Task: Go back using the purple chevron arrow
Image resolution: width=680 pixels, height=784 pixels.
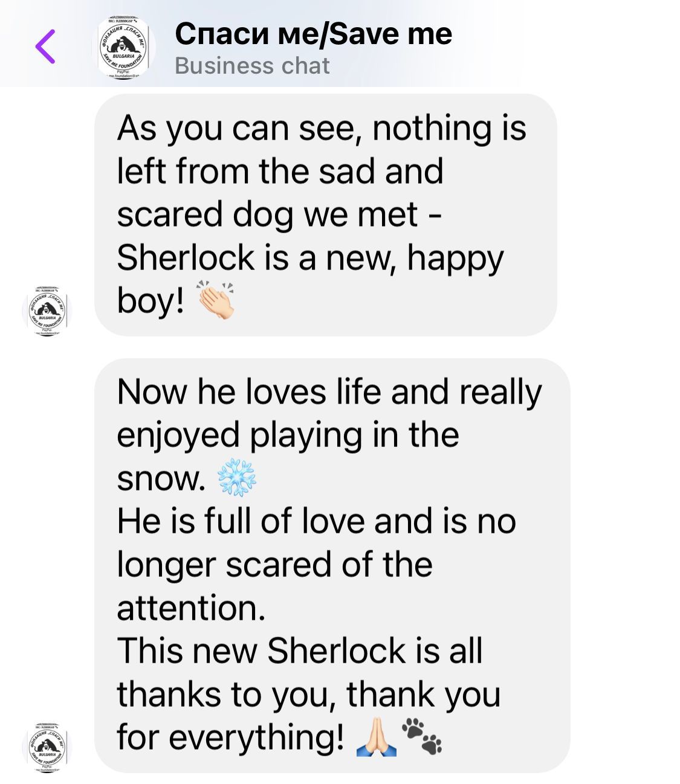Action: 45,46
